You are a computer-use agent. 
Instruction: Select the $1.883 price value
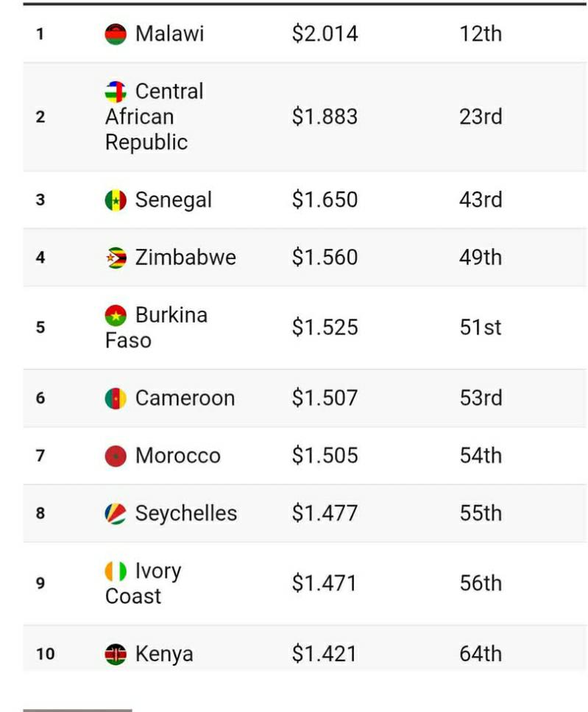click(325, 117)
